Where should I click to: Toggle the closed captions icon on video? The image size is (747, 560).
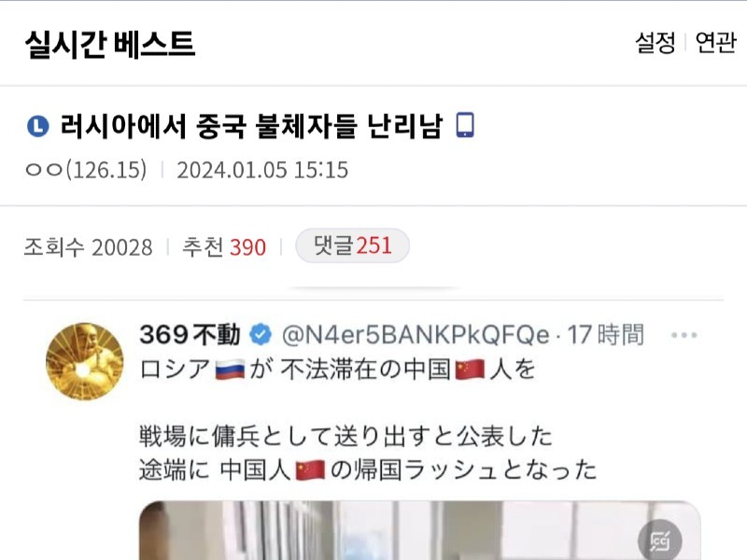pyautogui.click(x=660, y=541)
